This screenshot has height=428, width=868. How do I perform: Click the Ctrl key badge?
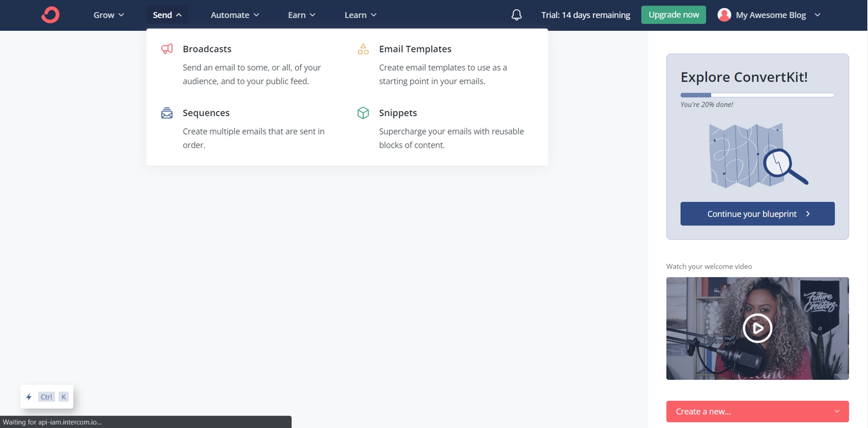(46, 397)
